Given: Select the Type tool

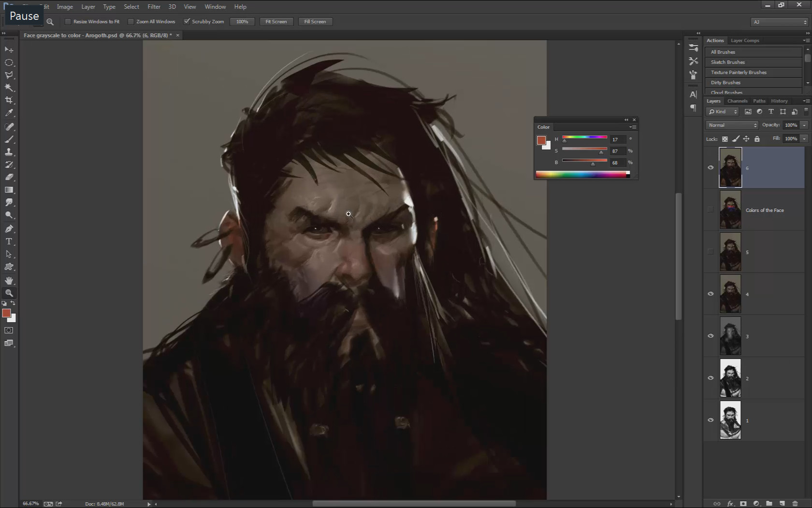Looking at the screenshot, I should click(x=9, y=241).
